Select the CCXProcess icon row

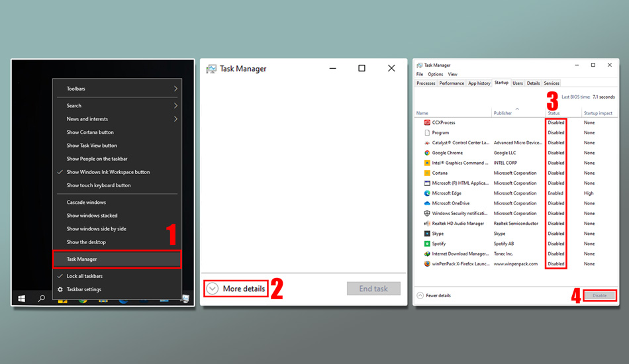click(x=427, y=122)
